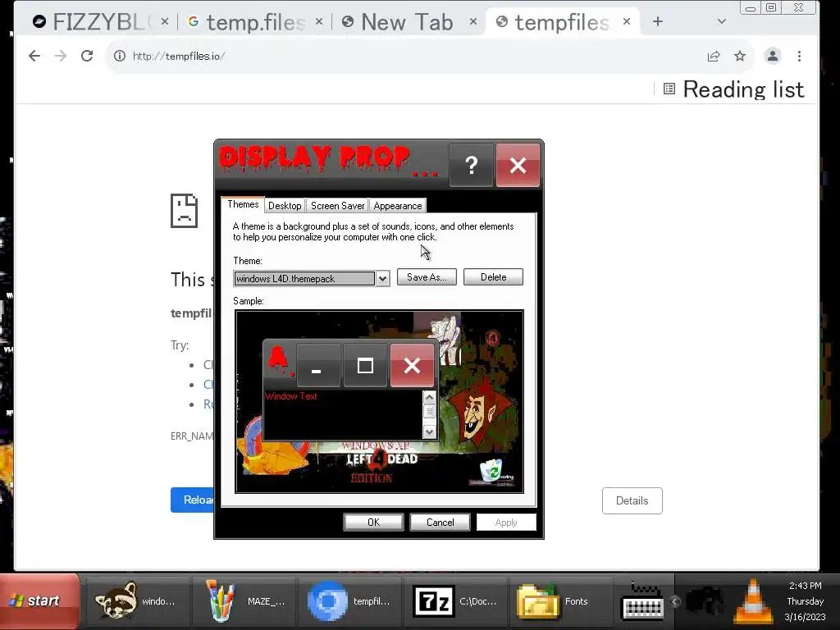This screenshot has width=840, height=630.
Task: Click the site info icon in address bar
Action: [x=120, y=56]
